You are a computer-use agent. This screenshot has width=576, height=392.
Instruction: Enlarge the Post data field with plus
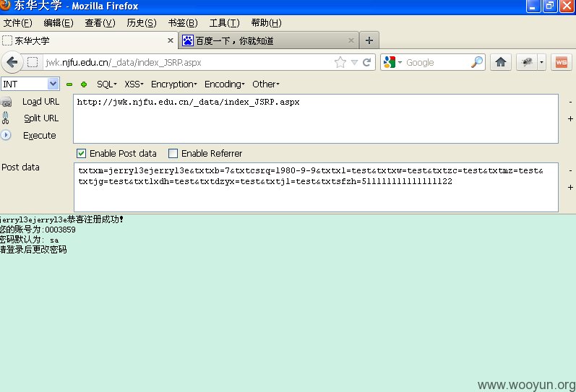point(570,188)
